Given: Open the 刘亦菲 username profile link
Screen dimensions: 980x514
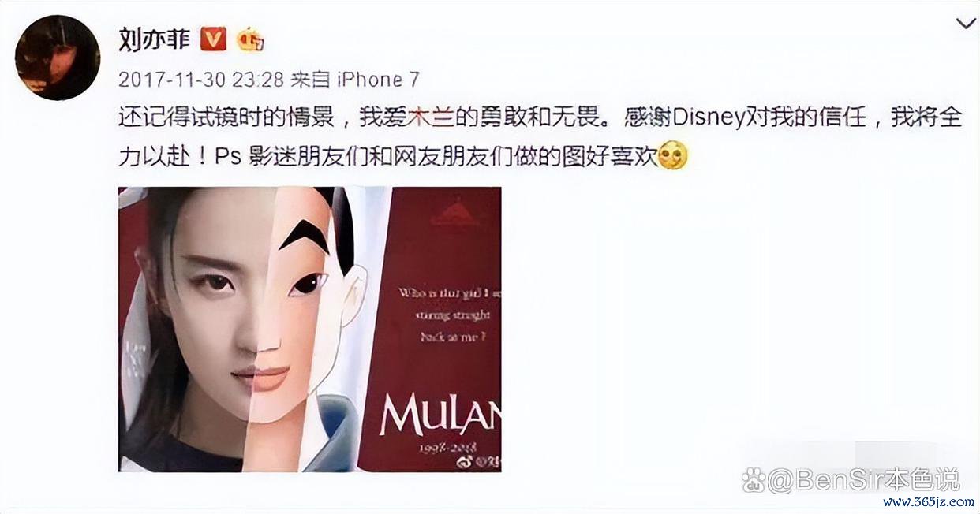Looking at the screenshot, I should pyautogui.click(x=155, y=39).
